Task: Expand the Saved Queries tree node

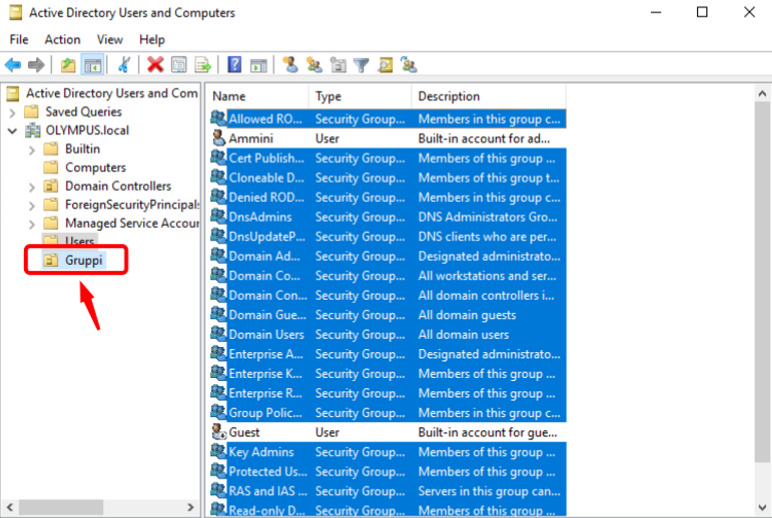Action: coord(12,112)
